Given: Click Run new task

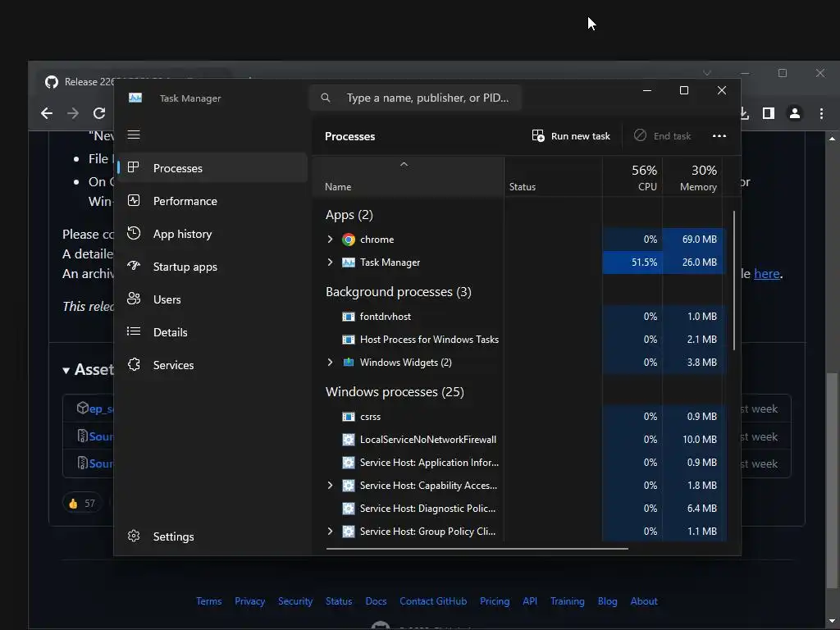Looking at the screenshot, I should tap(571, 136).
